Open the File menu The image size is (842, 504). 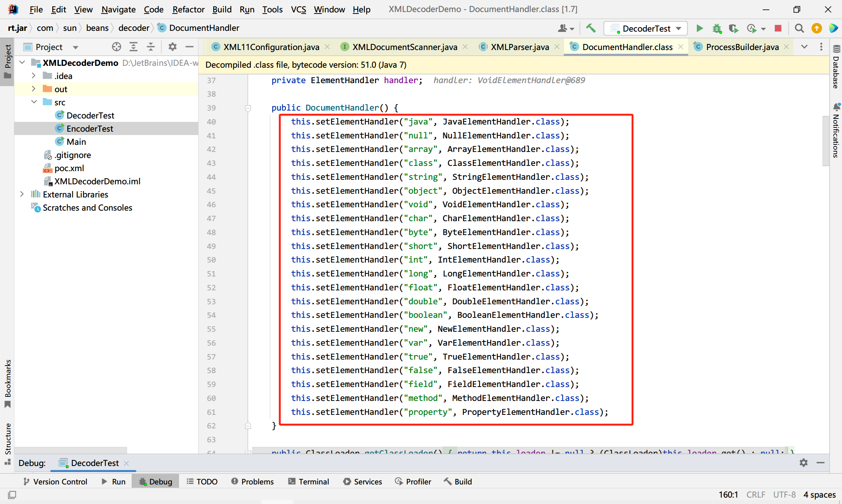pyautogui.click(x=36, y=9)
